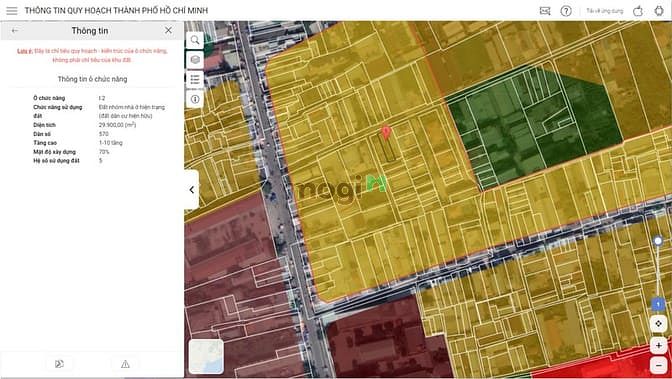Open the hamburger menu at top left
The image size is (672, 379).
(12, 10)
